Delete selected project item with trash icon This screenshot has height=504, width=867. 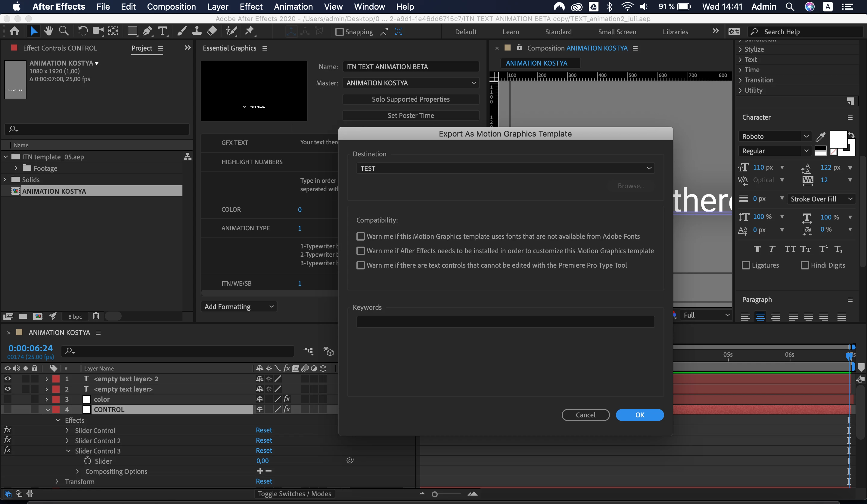96,316
